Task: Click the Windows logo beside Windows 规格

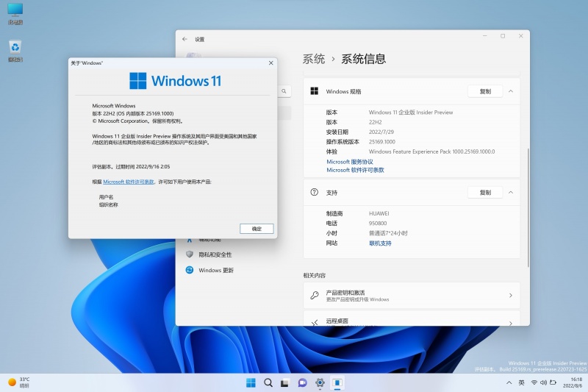Action: [x=315, y=91]
